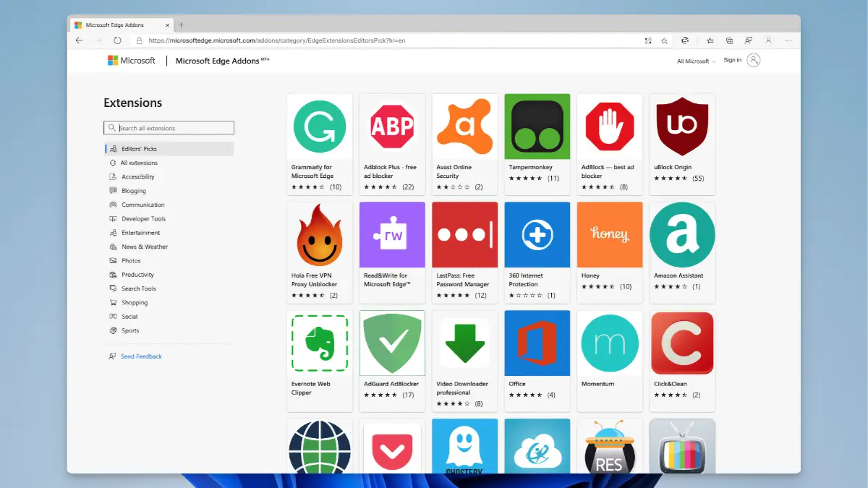Select the Evernote Web Clipper elephant icon

pyautogui.click(x=320, y=343)
